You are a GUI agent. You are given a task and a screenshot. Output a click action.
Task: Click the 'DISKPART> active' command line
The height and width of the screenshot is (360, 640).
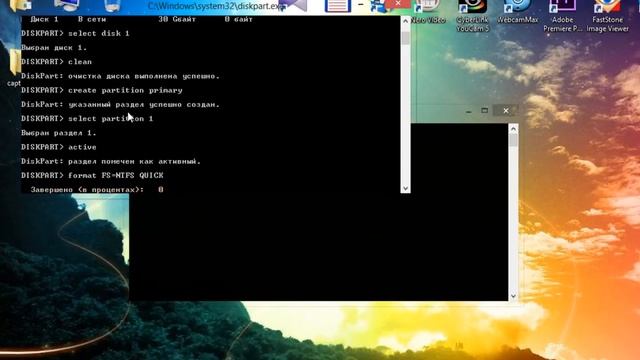coord(59,147)
